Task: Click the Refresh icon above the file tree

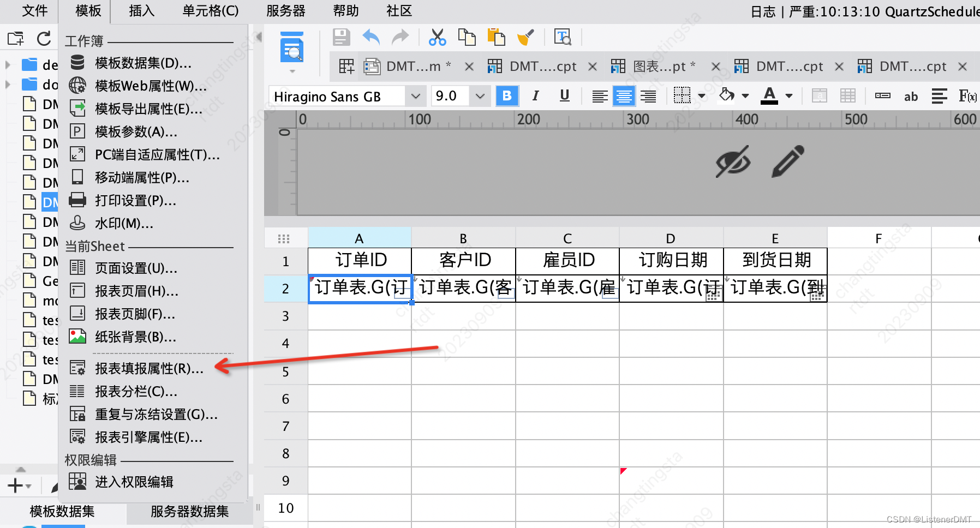Action: (44, 39)
